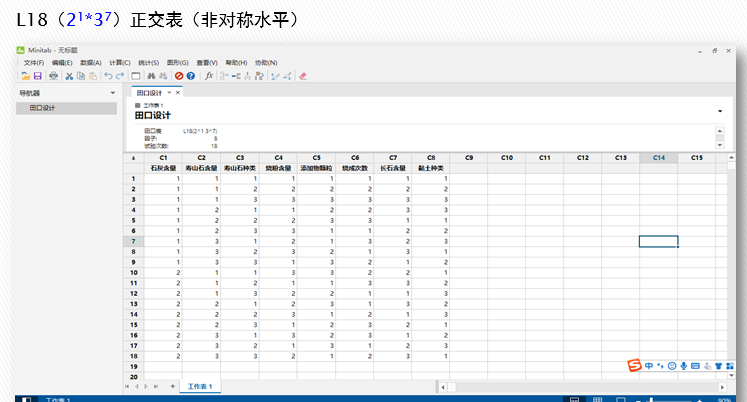747x402 pixels.
Task: Click the Print icon in toolbar
Action: click(x=53, y=76)
